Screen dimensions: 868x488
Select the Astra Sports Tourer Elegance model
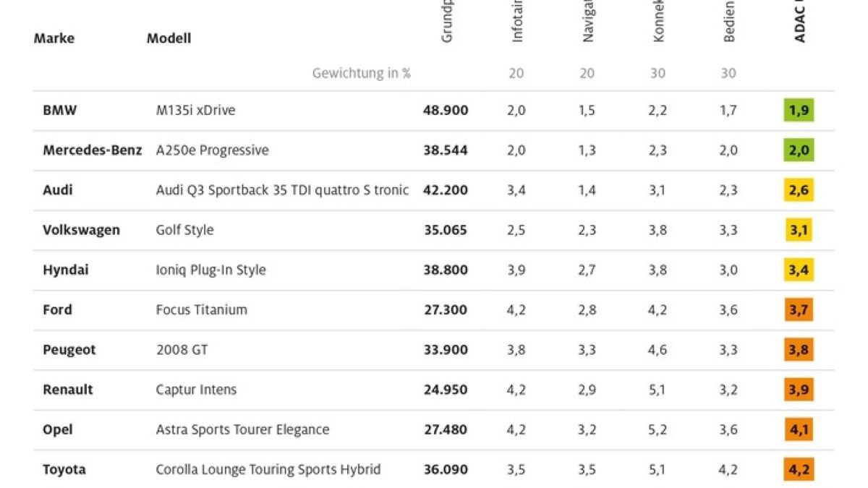(242, 429)
